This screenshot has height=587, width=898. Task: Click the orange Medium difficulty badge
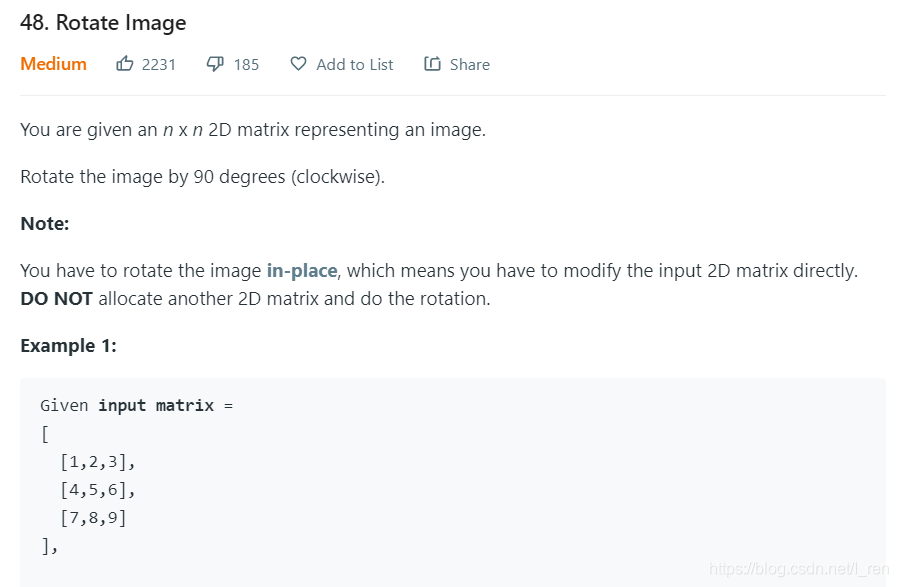pos(53,63)
